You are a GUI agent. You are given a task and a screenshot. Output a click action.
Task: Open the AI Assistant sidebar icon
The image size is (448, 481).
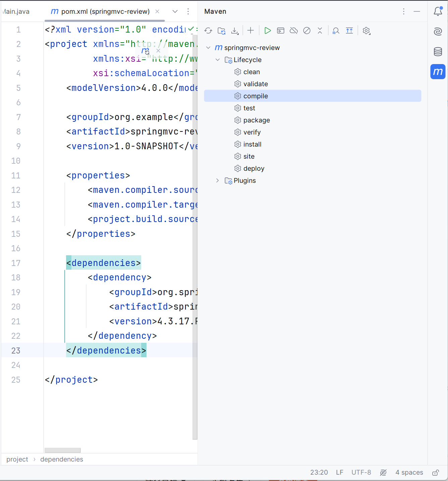pyautogui.click(x=438, y=32)
